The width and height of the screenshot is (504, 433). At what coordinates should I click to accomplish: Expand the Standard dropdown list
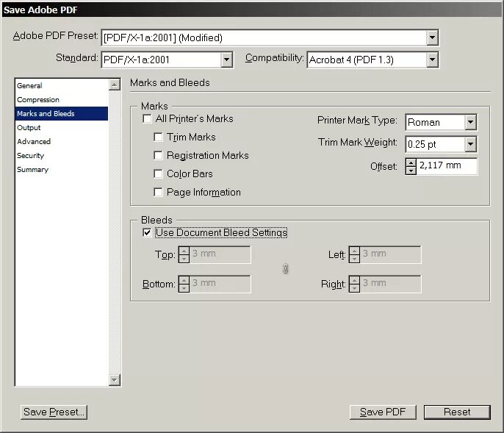coord(226,60)
